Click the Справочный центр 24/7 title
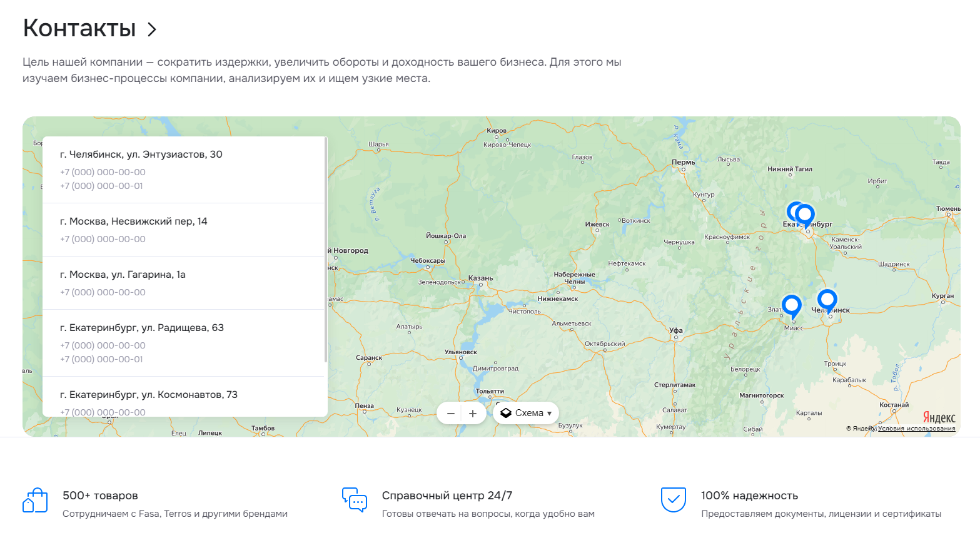The width and height of the screenshot is (980, 555). coord(447,496)
